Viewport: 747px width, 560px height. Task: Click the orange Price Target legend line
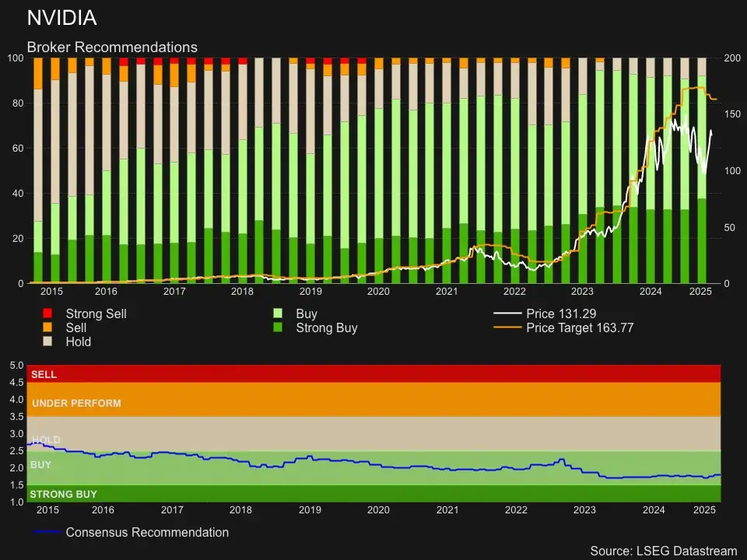pos(507,327)
